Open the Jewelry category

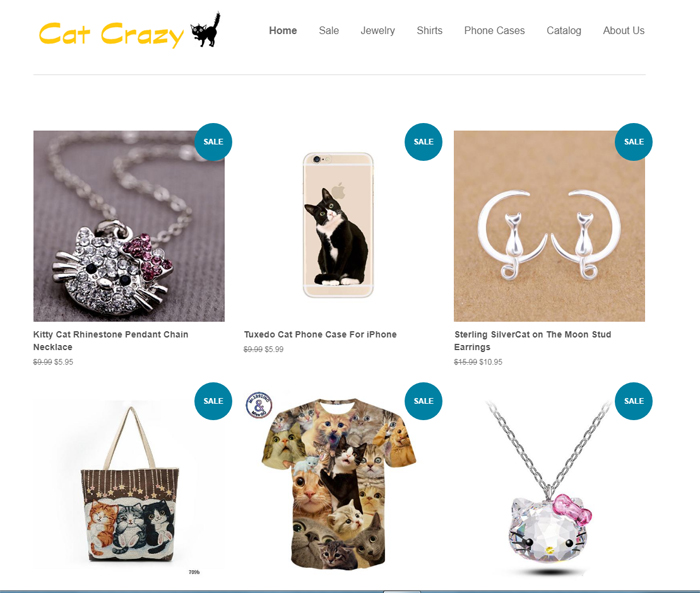click(378, 30)
